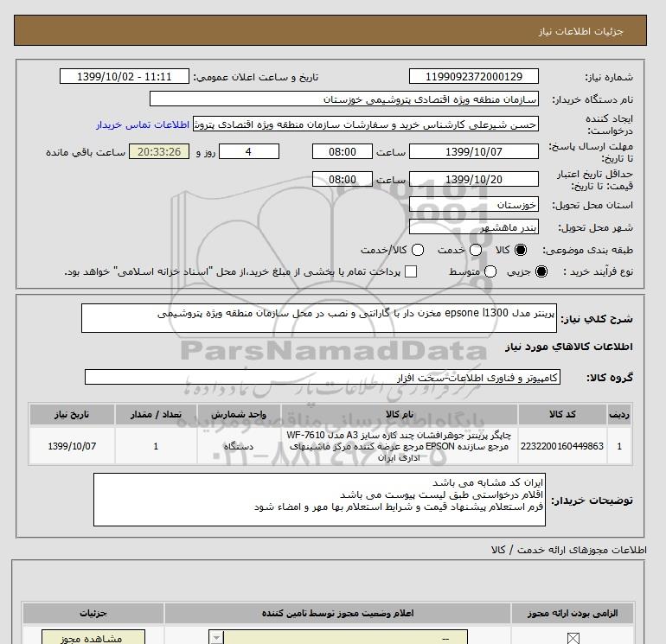666x644 pixels.
Task: Open the permit status dropdown arrow
Action: [216, 638]
